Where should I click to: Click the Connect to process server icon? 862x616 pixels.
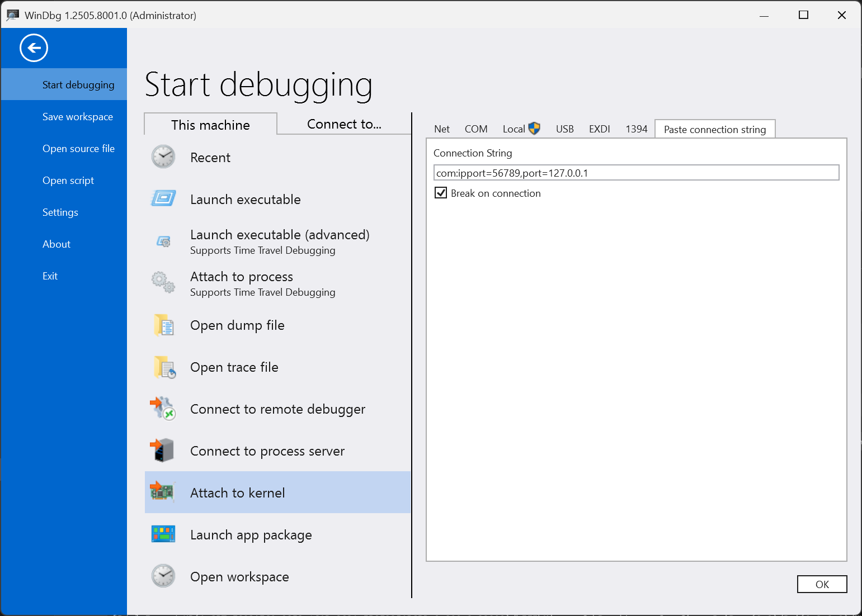coord(162,451)
